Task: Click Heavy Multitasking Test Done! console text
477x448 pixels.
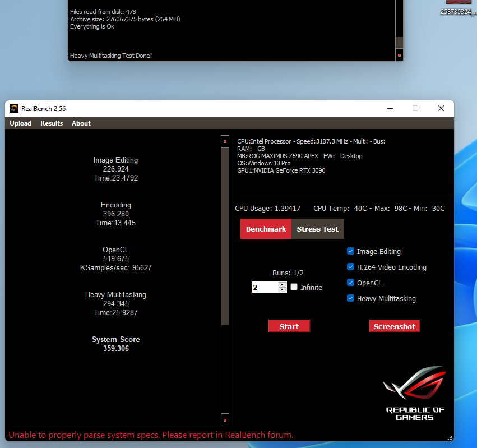Action: coord(111,56)
